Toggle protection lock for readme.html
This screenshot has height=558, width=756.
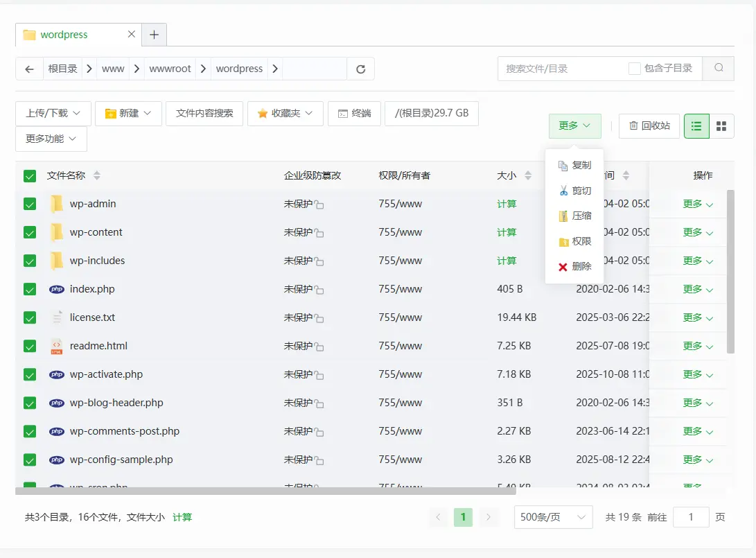click(319, 347)
